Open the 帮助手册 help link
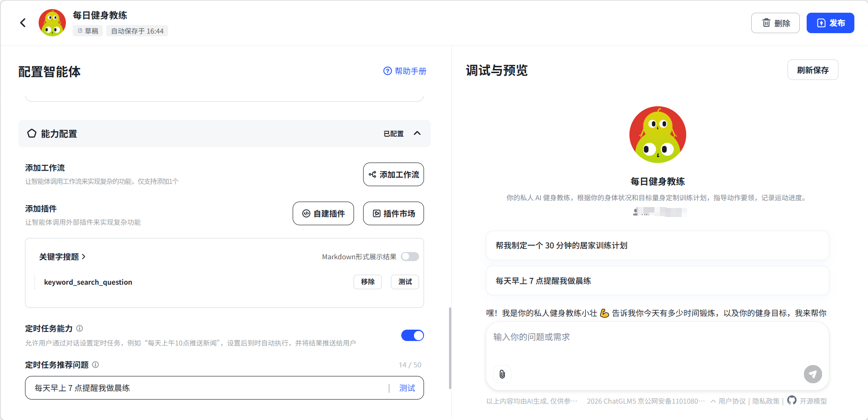 tap(405, 71)
